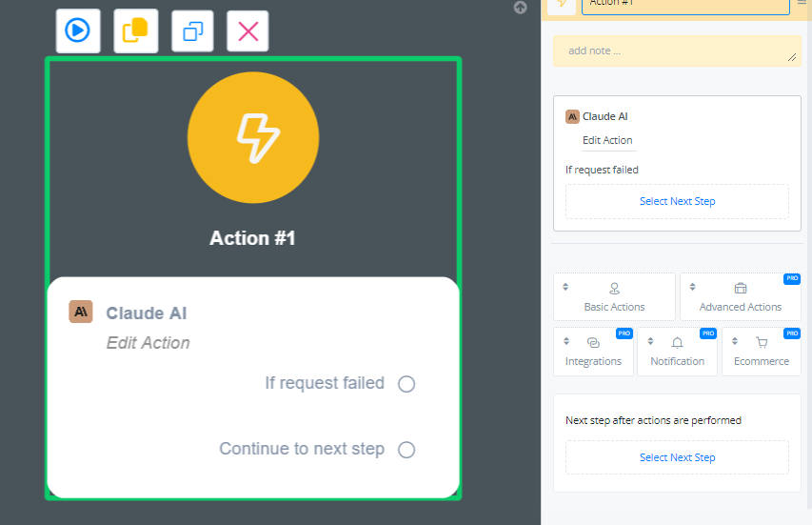Image resolution: width=812 pixels, height=525 pixels.
Task: Expand the Integrations category
Action: [593, 352]
